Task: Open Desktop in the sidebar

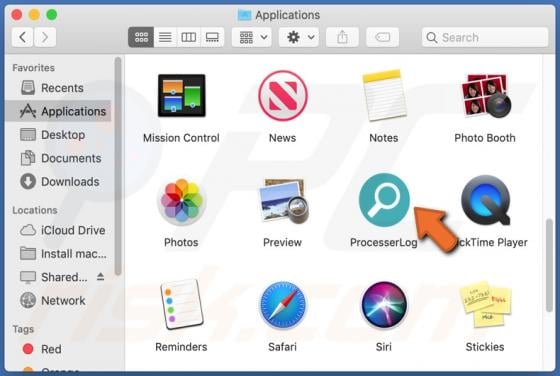Action: click(58, 135)
